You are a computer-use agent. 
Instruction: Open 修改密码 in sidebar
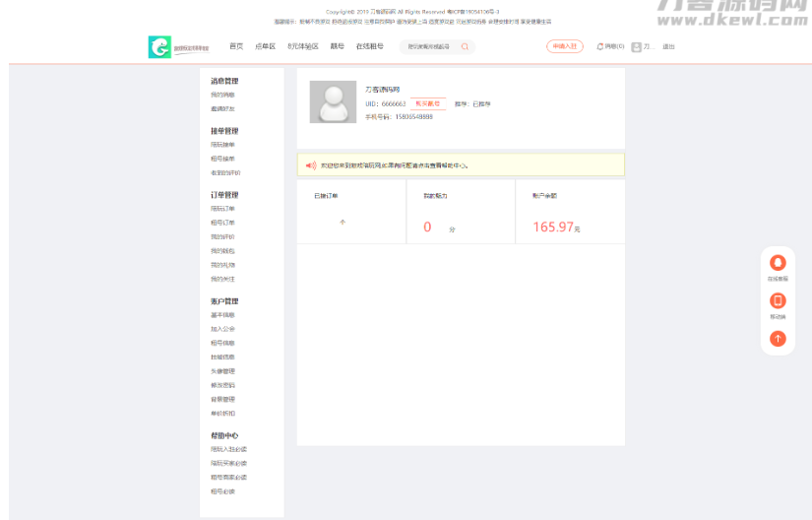pyautogui.click(x=222, y=385)
